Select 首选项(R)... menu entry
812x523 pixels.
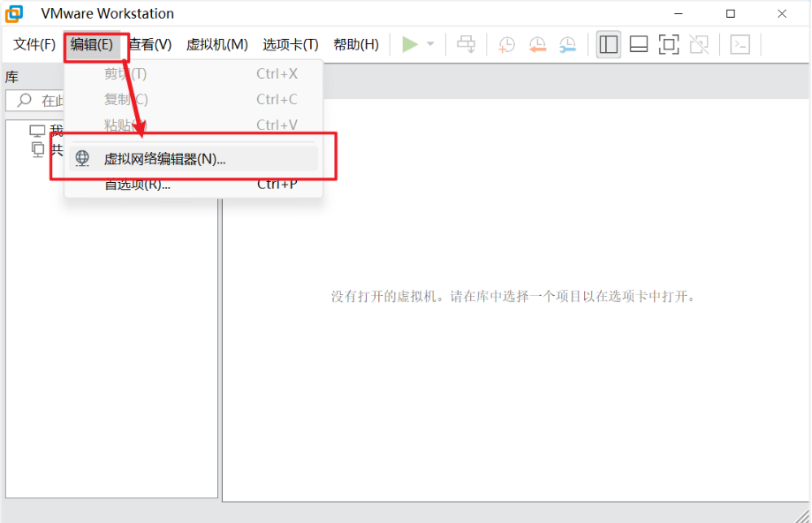coord(194,185)
